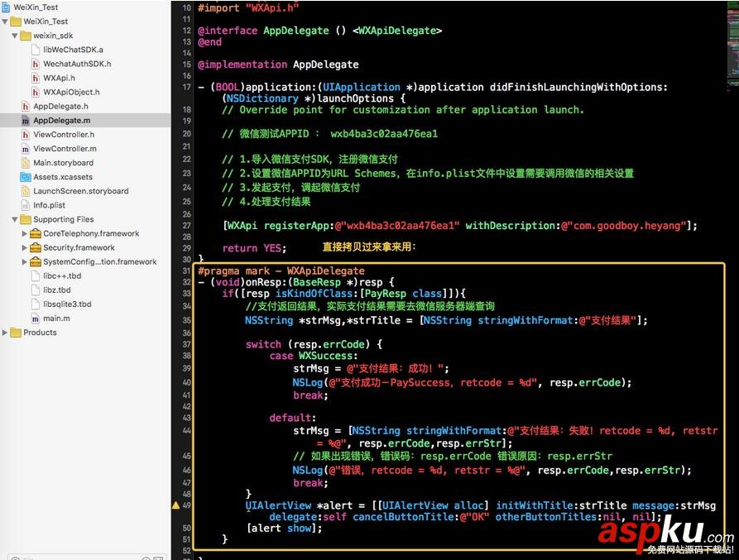Click the ViewController.h header icon
Viewport: 739px width, 560px height.
click(x=26, y=135)
